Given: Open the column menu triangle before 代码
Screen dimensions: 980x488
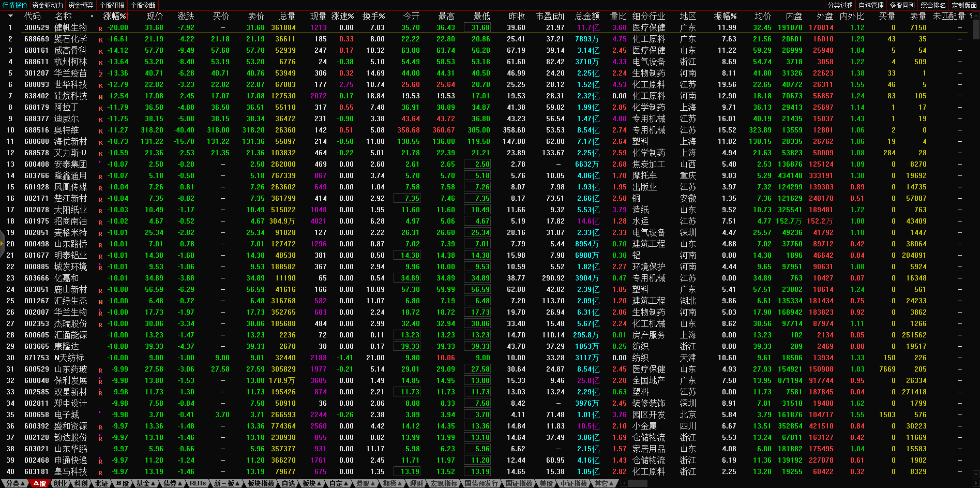Looking at the screenshot, I should 10,16.
